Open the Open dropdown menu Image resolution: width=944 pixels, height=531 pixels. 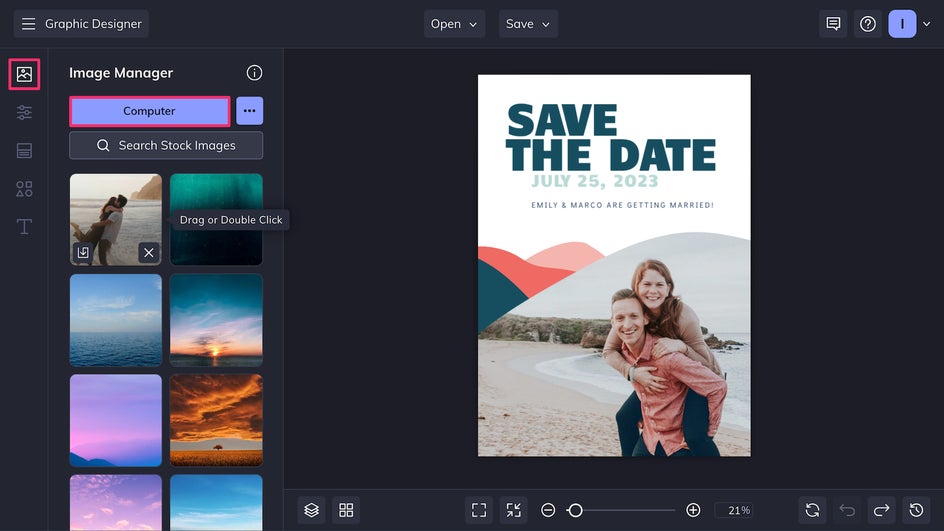tap(454, 24)
